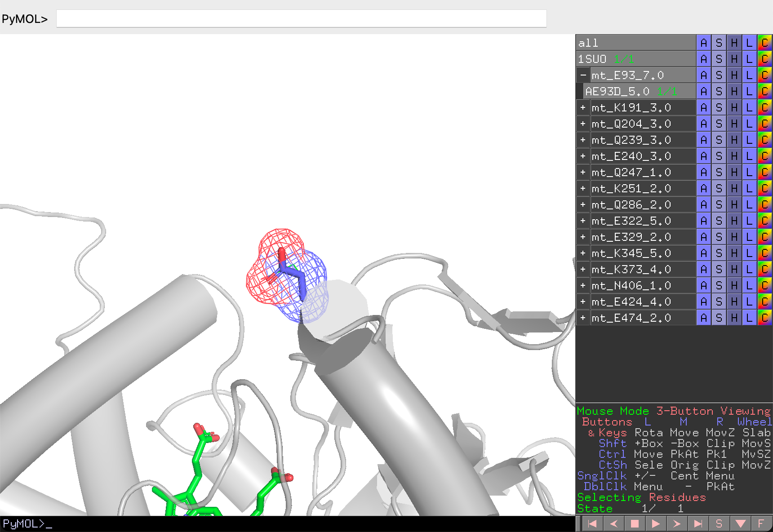773x532 pixels.
Task: Open Label menu for mt_N406_1.0
Action: [749, 285]
